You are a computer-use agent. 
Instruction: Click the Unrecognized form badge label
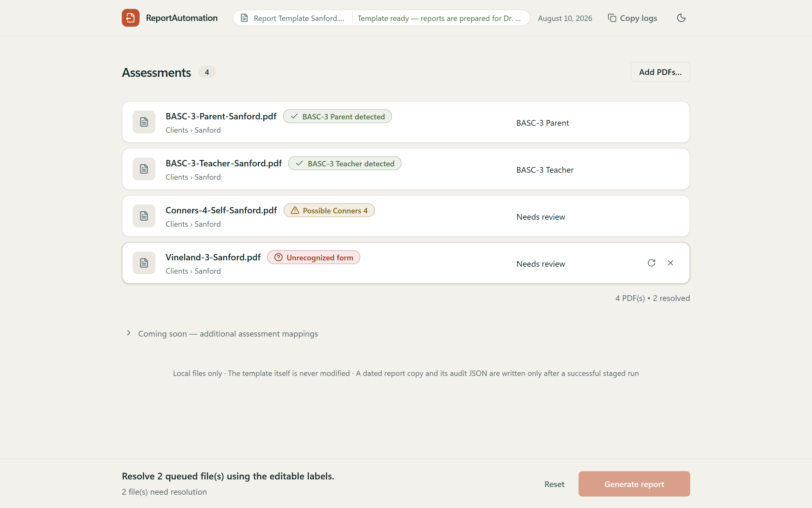(320, 258)
